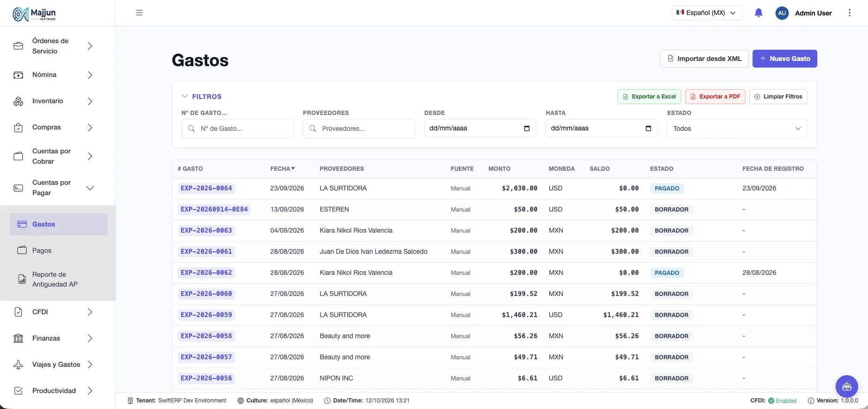Click Limpiar Filtros button

pos(778,97)
